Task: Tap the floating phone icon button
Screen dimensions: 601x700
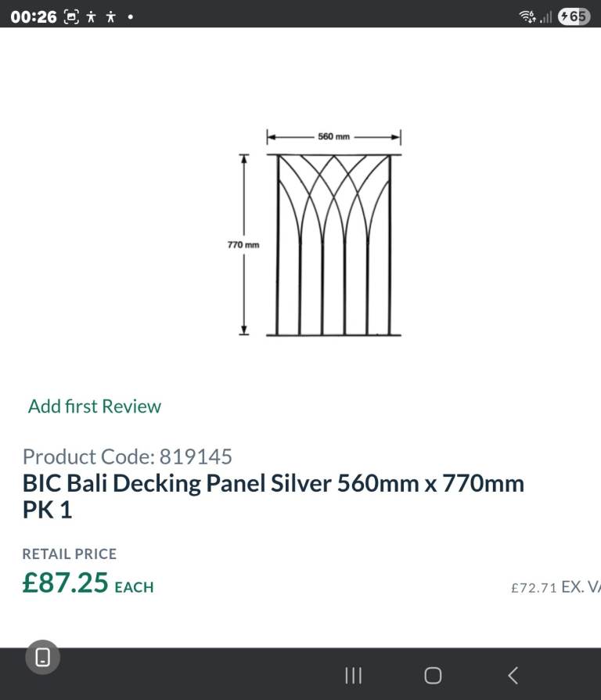Action: (x=43, y=657)
